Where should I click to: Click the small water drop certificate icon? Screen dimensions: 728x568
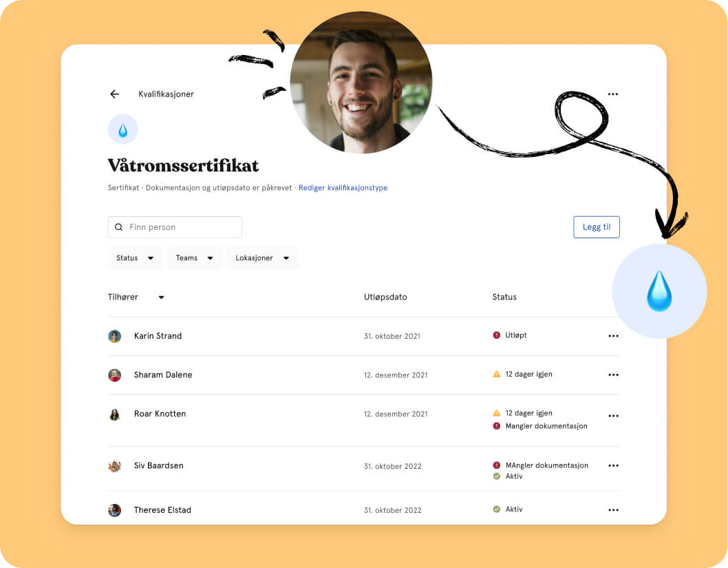123,129
